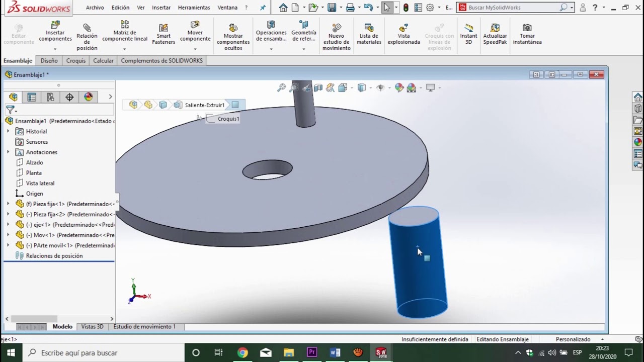Open Smart Fasteners tool
The image size is (644, 362).
(x=164, y=34)
